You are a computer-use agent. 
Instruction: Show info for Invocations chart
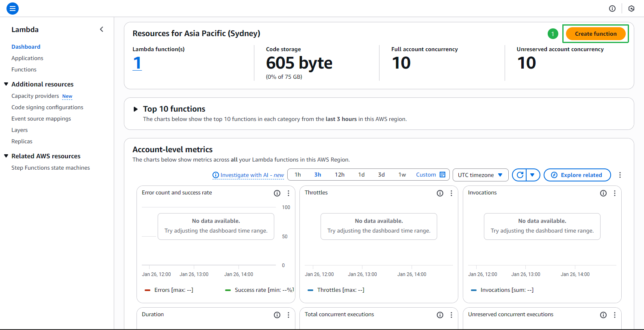click(x=603, y=193)
